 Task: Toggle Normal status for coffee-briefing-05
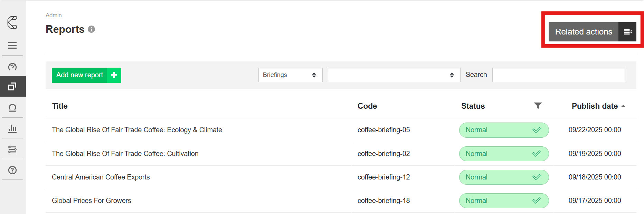coord(503,130)
